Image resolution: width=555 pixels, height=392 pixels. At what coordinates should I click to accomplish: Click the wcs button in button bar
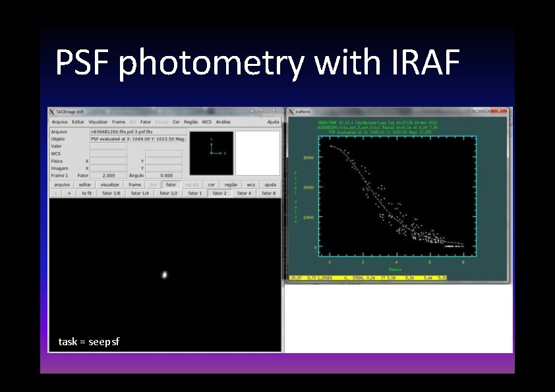pyautogui.click(x=251, y=184)
